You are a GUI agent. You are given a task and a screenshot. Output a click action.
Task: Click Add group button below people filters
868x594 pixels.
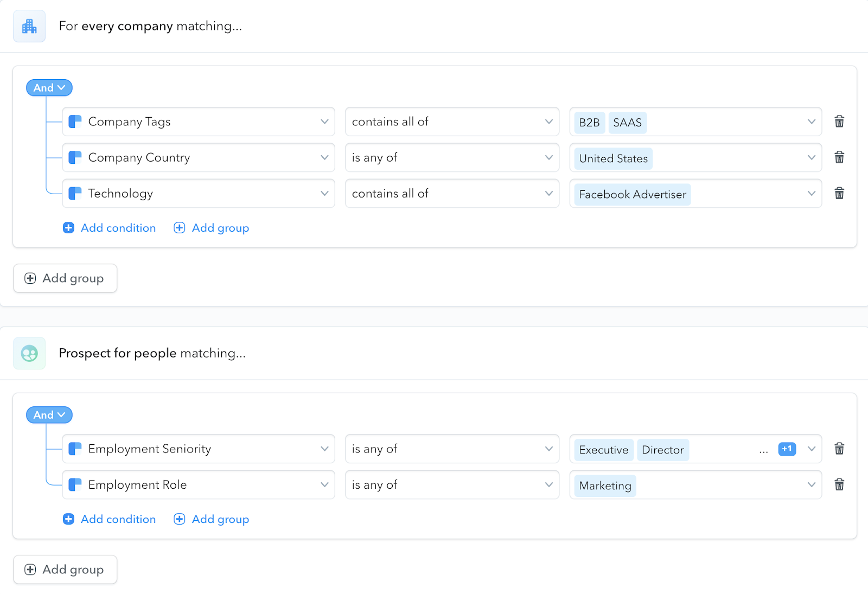pos(65,570)
